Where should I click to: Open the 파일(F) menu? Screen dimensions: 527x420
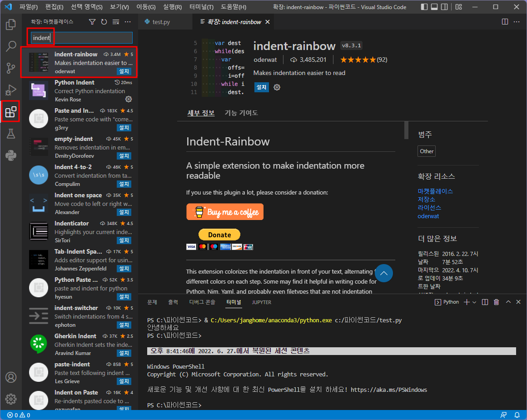coord(29,7)
